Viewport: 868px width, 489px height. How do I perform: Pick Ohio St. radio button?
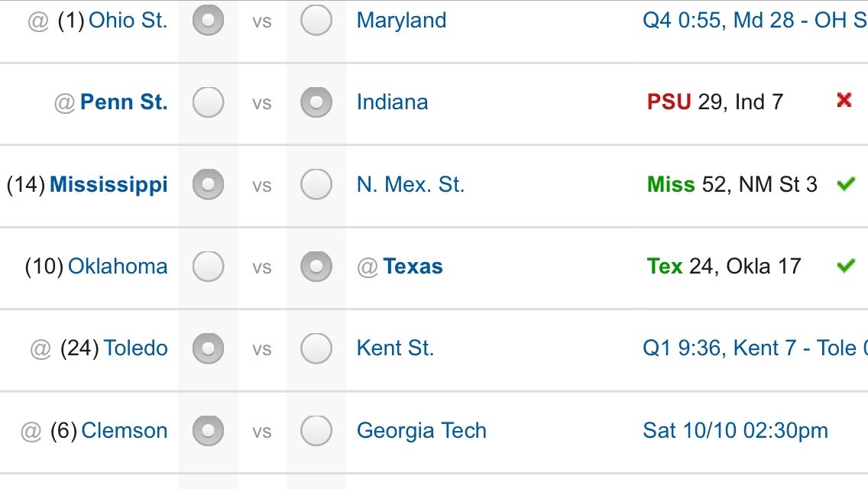208,21
